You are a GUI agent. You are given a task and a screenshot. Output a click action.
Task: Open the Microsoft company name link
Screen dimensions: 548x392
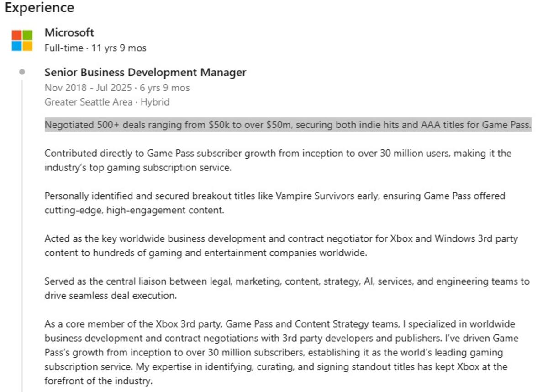pyautogui.click(x=69, y=32)
